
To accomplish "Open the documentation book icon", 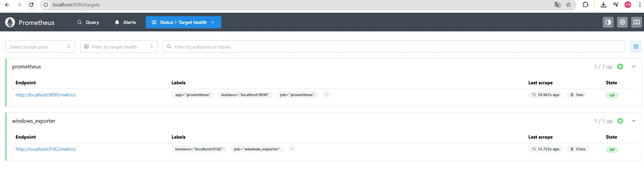I will click(x=637, y=22).
